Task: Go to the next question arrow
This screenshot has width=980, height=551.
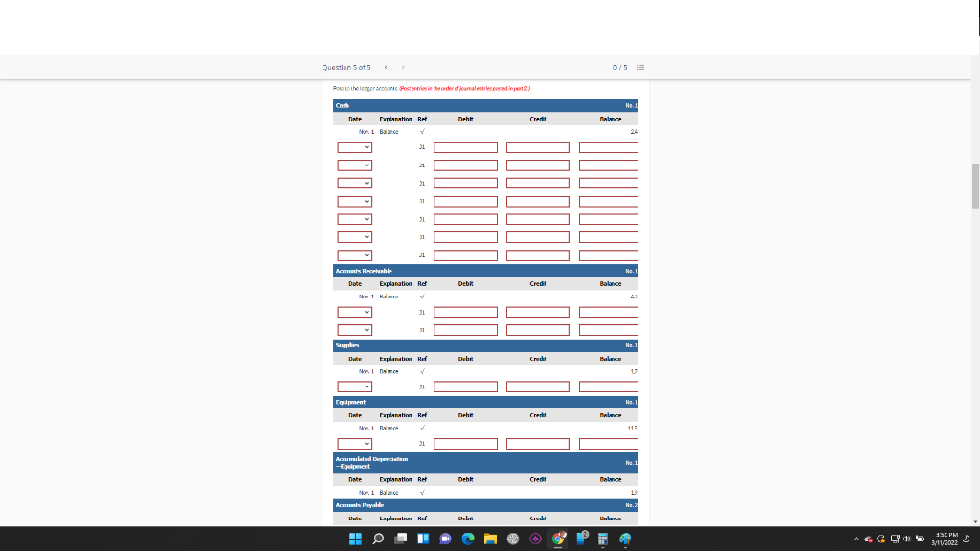Action: 403,68
